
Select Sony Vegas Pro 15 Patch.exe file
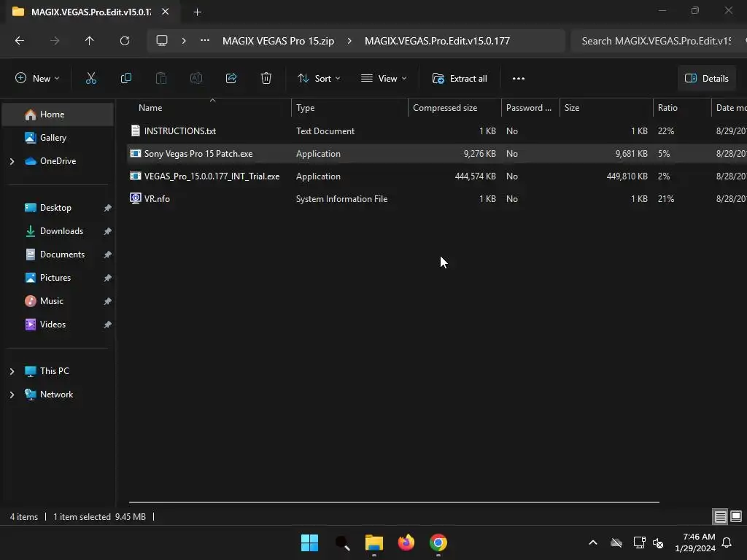(198, 154)
